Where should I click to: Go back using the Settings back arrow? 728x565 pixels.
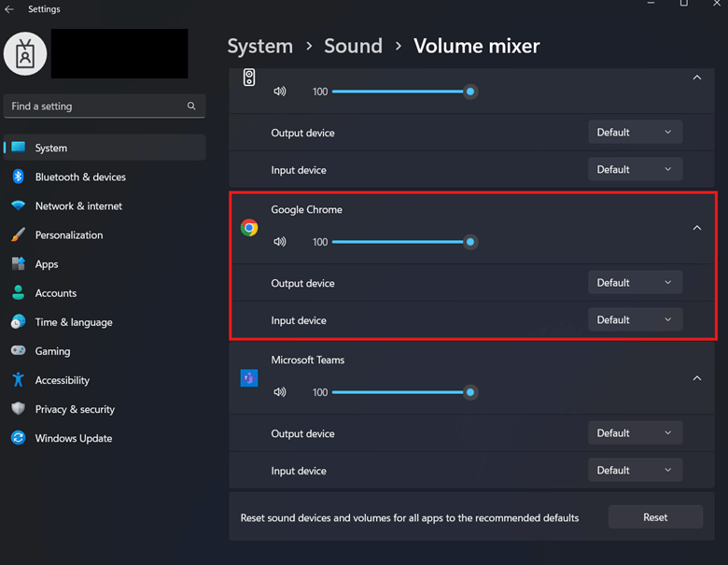click(x=10, y=9)
